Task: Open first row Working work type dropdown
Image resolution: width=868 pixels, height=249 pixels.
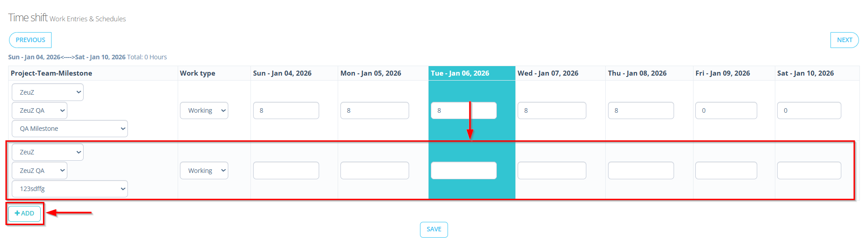Action: pos(204,110)
